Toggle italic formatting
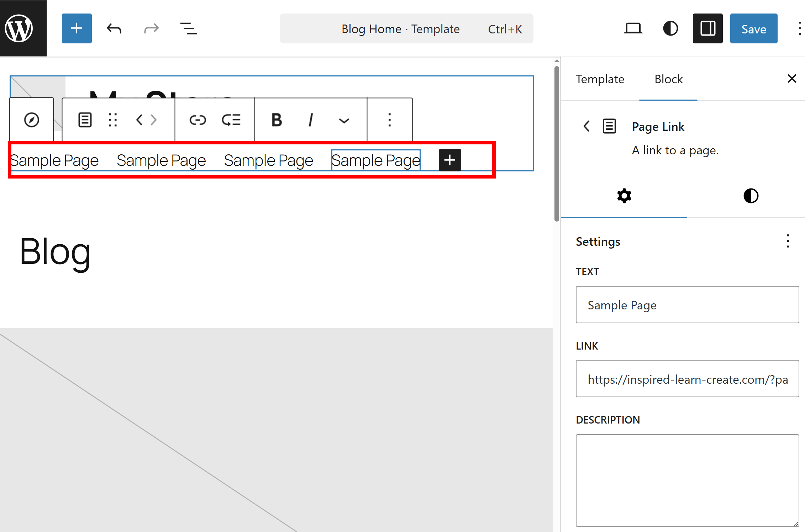The height and width of the screenshot is (532, 805). point(310,120)
